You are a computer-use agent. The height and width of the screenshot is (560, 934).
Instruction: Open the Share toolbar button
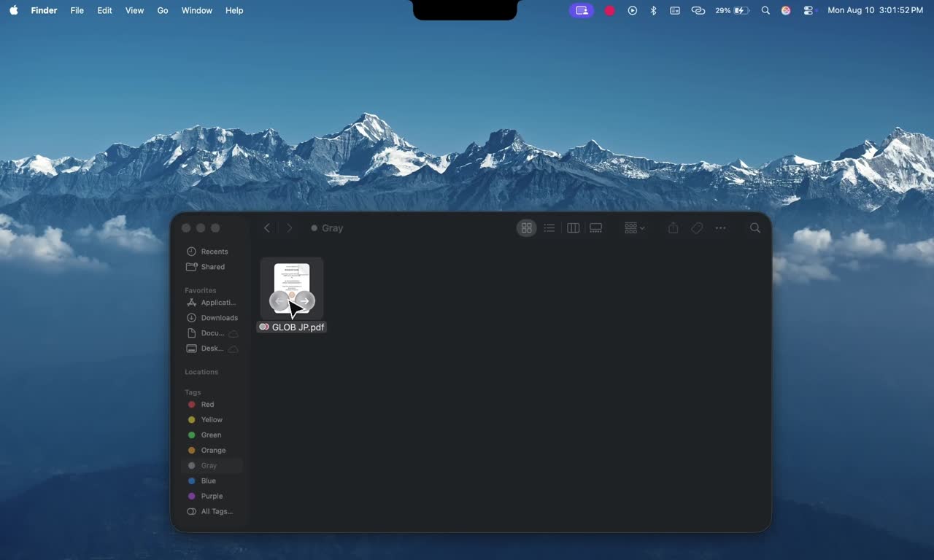click(x=673, y=228)
